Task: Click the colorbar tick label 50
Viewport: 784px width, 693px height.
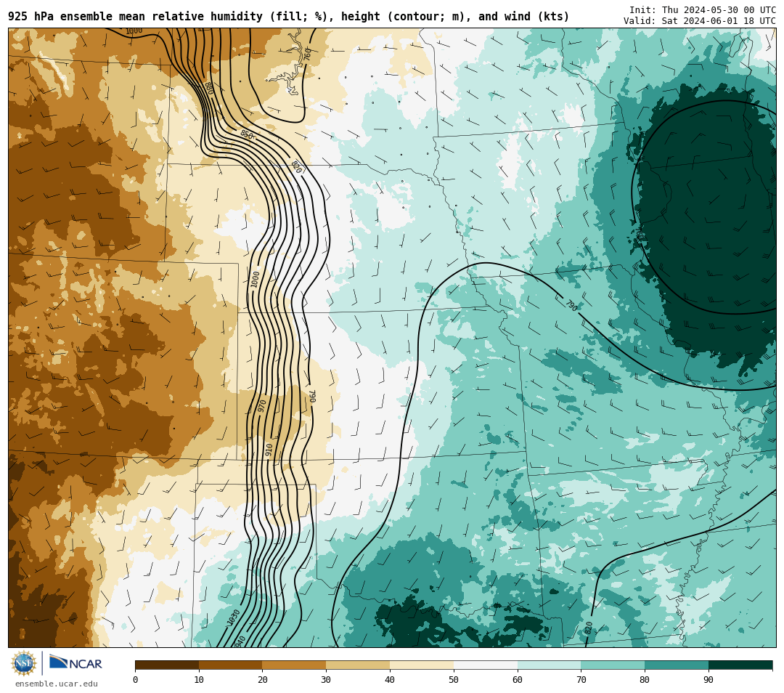Action: pos(454,679)
